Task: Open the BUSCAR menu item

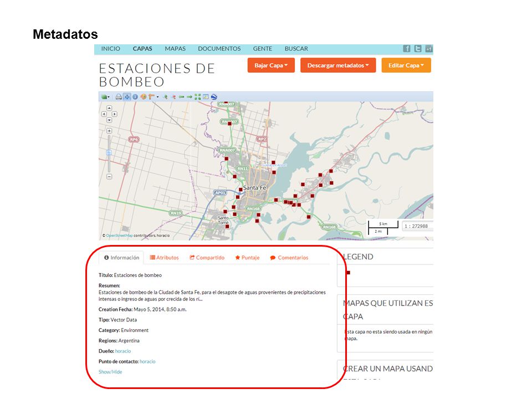Action: tap(296, 49)
